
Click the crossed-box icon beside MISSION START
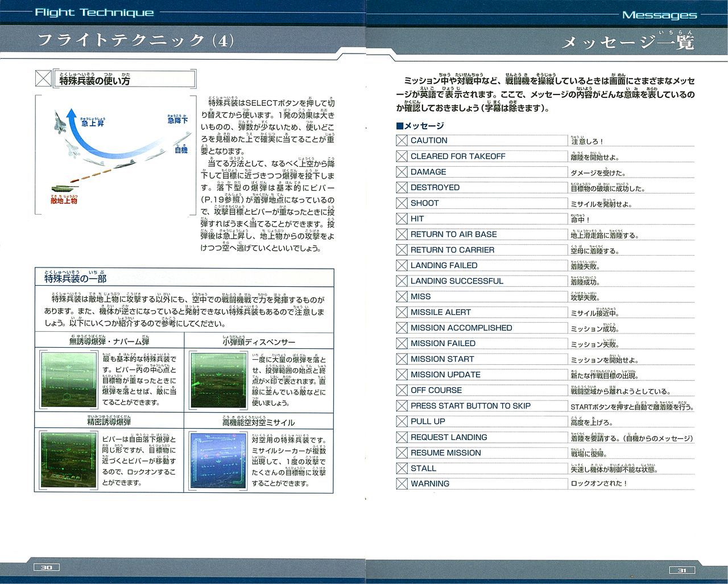[402, 359]
